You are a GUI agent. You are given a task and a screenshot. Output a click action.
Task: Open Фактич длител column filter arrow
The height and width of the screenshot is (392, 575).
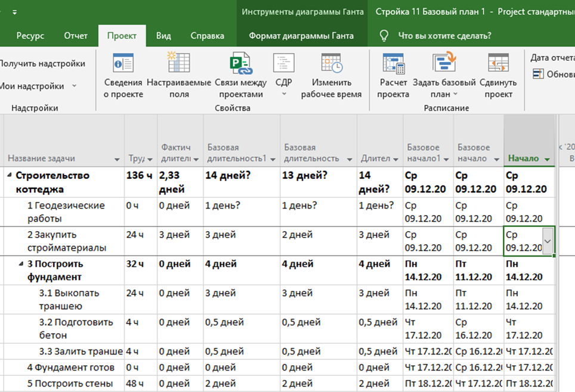click(x=196, y=160)
